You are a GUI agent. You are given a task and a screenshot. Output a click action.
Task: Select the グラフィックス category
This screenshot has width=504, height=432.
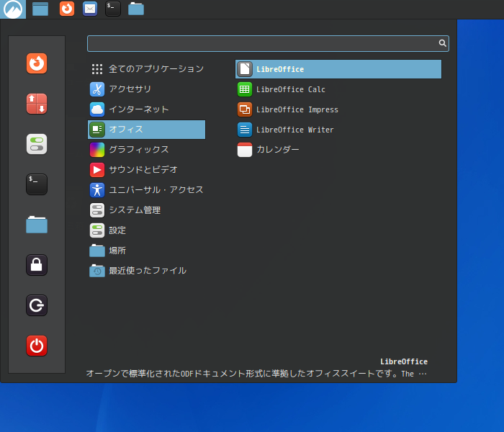(147, 150)
